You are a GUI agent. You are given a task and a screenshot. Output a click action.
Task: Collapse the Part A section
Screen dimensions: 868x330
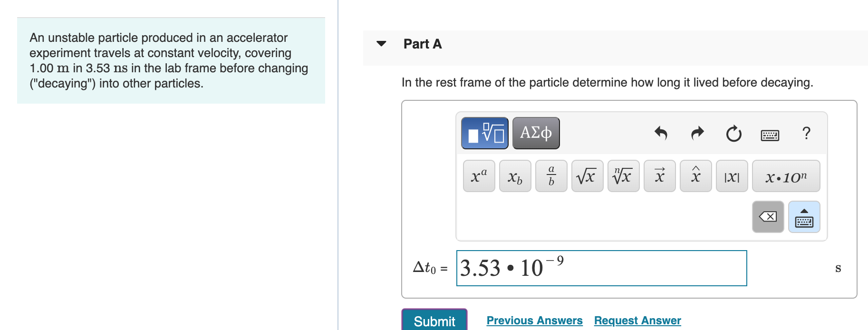pyautogui.click(x=381, y=44)
